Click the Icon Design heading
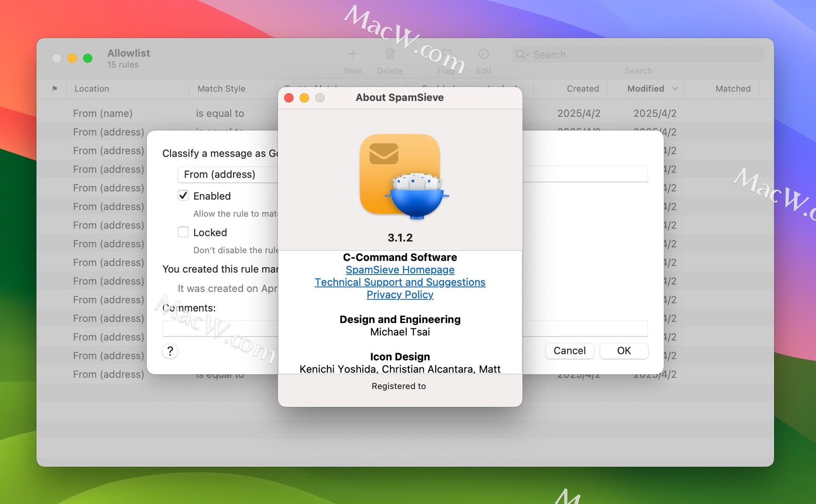Image resolution: width=816 pixels, height=504 pixels. [x=400, y=357]
